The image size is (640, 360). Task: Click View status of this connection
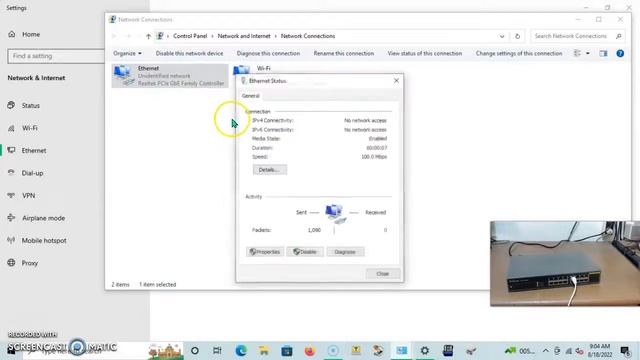tap(424, 53)
